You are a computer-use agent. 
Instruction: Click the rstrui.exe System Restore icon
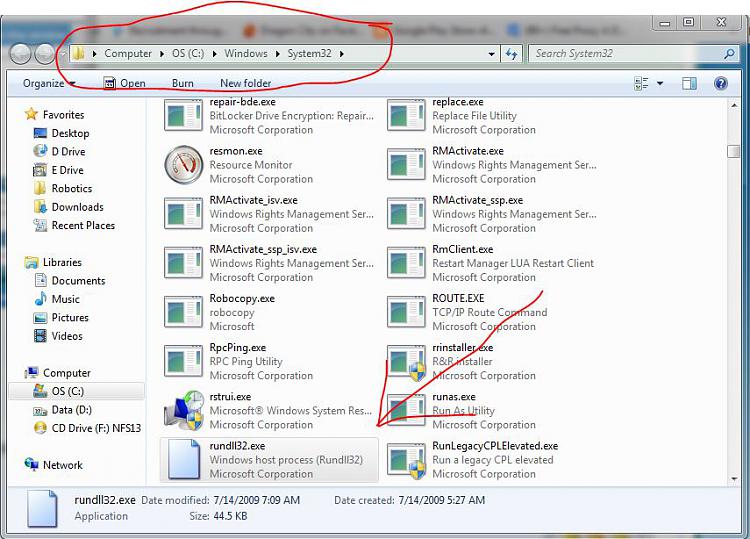pyautogui.click(x=184, y=412)
